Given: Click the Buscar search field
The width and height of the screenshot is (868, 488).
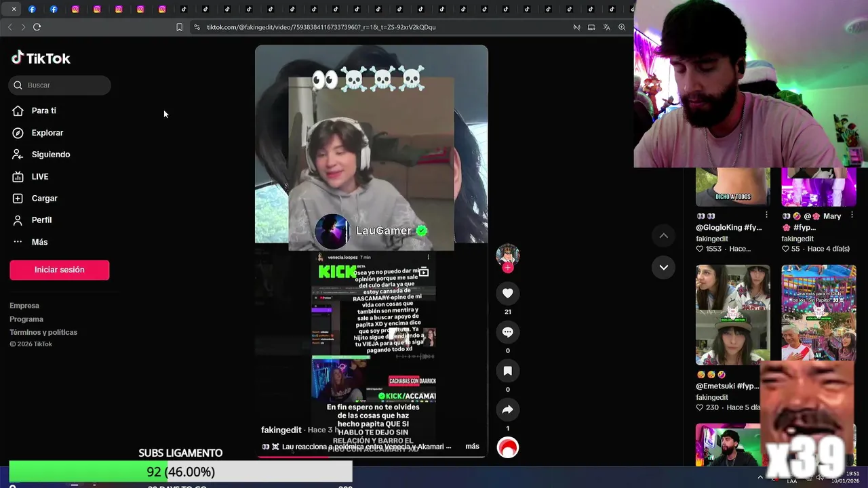Looking at the screenshot, I should (x=60, y=85).
